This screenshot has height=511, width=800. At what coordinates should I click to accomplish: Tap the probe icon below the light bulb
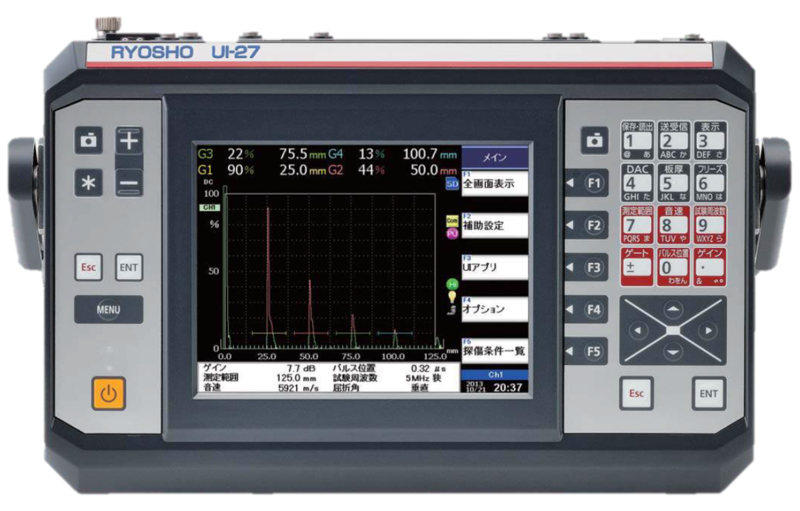[x=452, y=309]
